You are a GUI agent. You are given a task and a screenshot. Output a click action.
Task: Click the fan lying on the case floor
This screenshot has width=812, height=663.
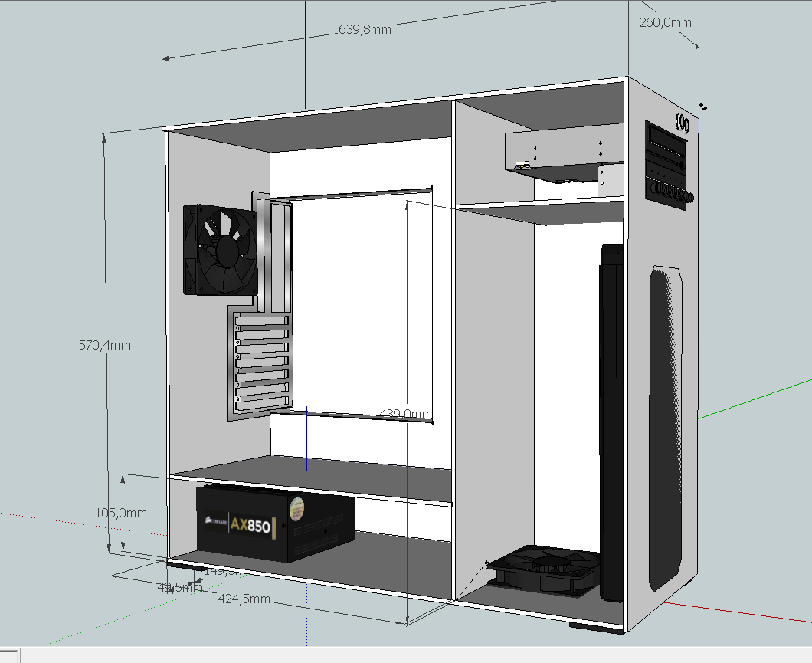coord(544,570)
